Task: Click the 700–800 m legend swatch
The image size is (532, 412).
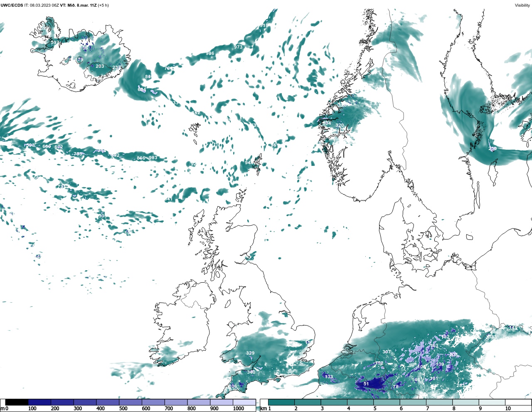Action: 176,402
